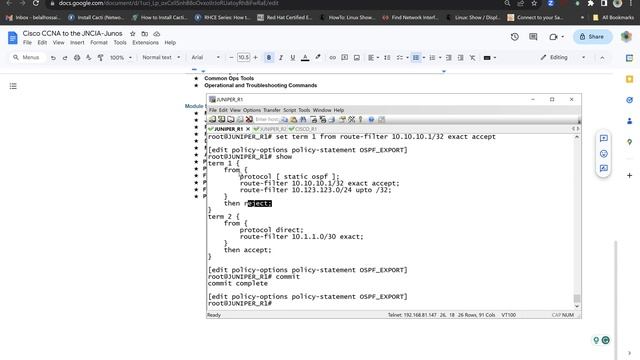Open the Arial font dropdown
The height and width of the screenshot is (360, 640).
coord(206,58)
